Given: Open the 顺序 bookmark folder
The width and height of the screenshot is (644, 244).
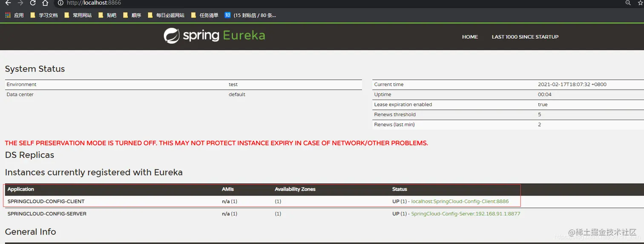Looking at the screenshot, I should (x=132, y=15).
